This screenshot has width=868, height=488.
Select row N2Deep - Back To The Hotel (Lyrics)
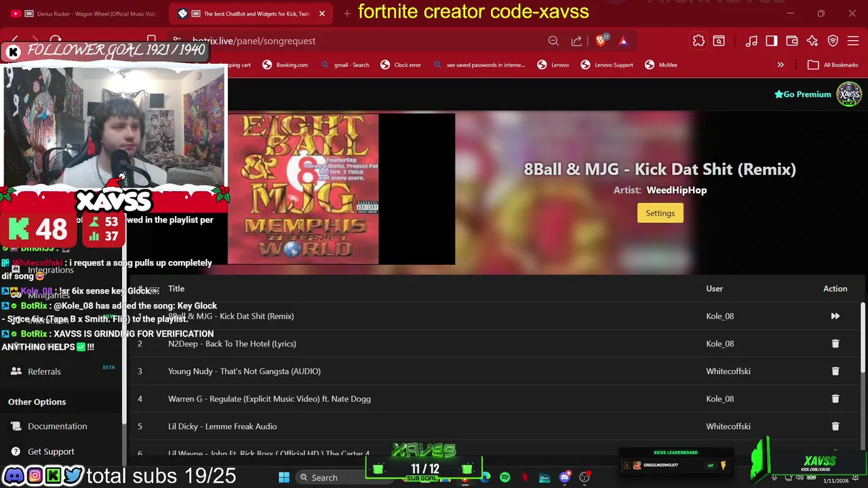494,344
